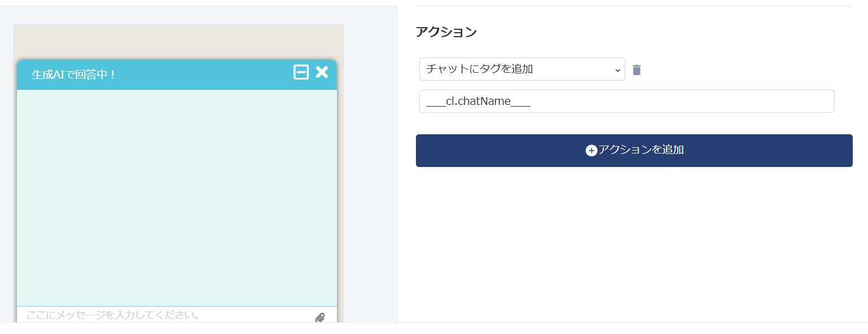This screenshot has height=334, width=868.
Task: Click the plus icon on add-action button
Action: click(x=591, y=151)
